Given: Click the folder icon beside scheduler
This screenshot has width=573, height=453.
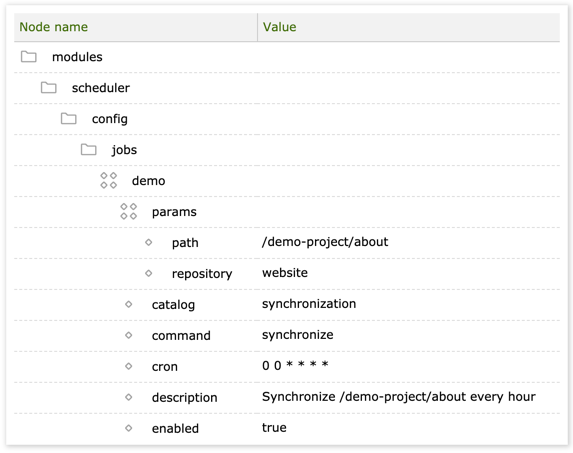Looking at the screenshot, I should point(49,88).
